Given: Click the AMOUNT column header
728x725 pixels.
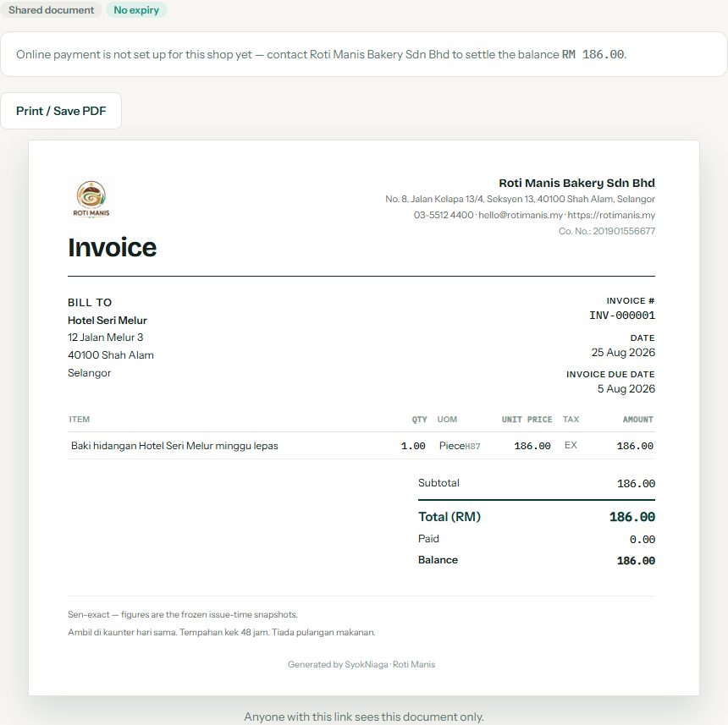Looking at the screenshot, I should pyautogui.click(x=638, y=420).
